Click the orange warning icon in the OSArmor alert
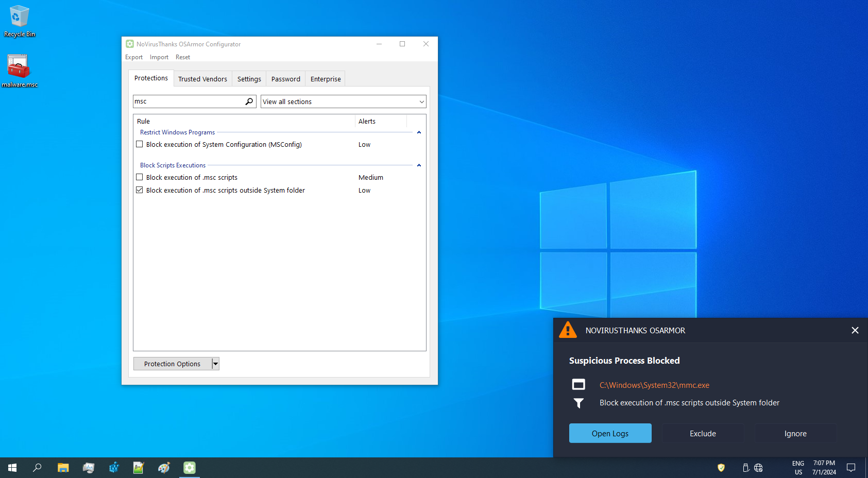This screenshot has height=478, width=868. (x=568, y=330)
